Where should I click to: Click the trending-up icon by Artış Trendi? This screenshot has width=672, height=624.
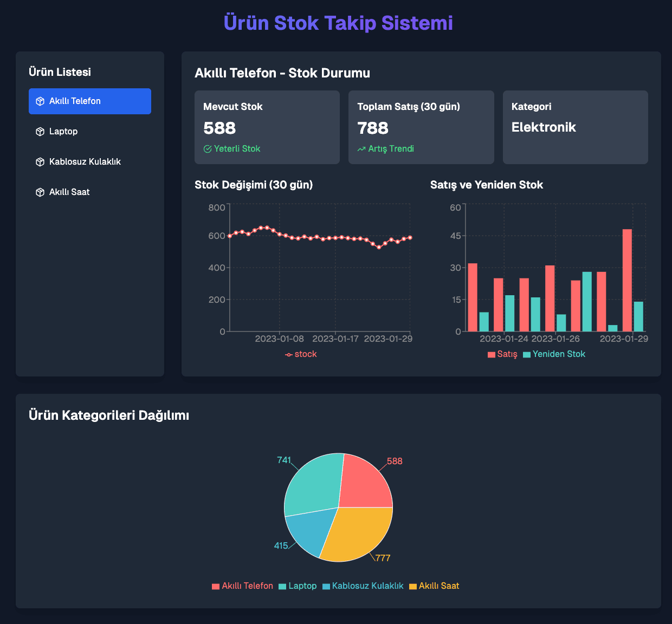(x=361, y=149)
